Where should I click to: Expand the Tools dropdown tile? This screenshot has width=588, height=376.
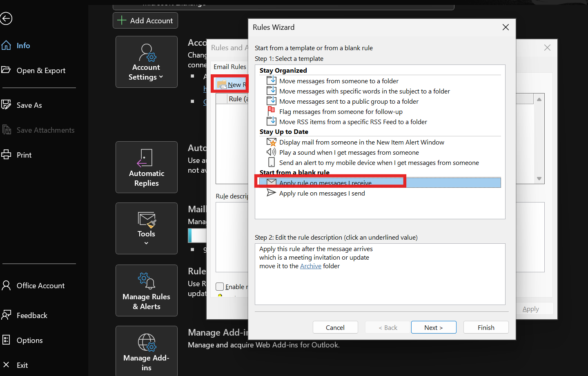tap(147, 228)
